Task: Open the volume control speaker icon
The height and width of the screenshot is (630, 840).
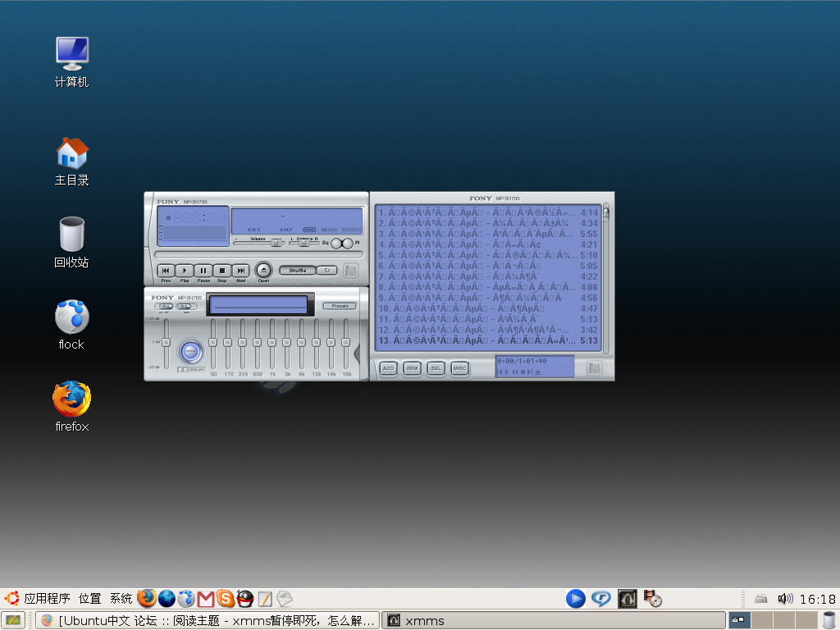Action: click(x=785, y=598)
